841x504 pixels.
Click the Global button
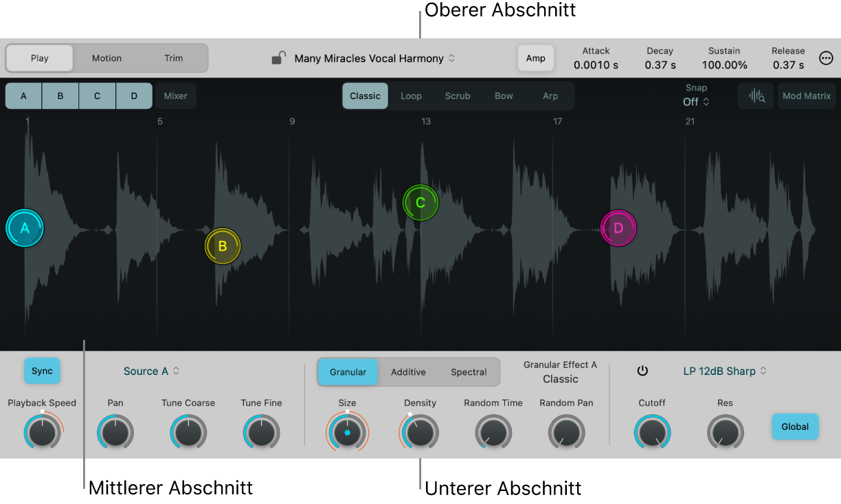coord(795,426)
